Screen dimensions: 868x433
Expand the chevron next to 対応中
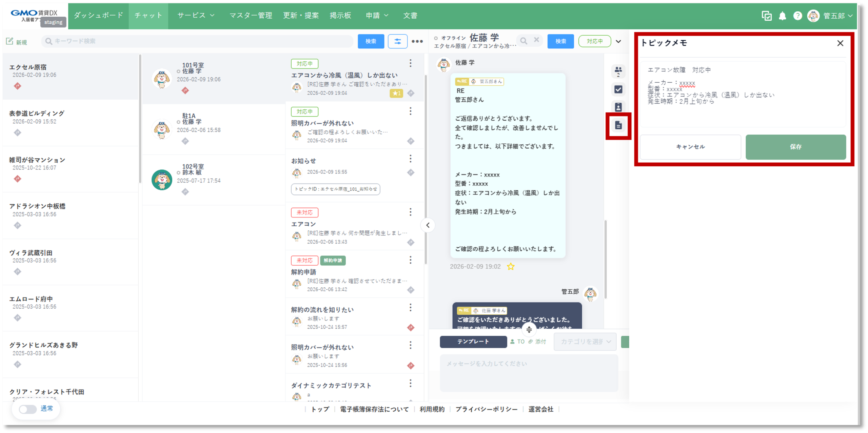click(x=618, y=41)
